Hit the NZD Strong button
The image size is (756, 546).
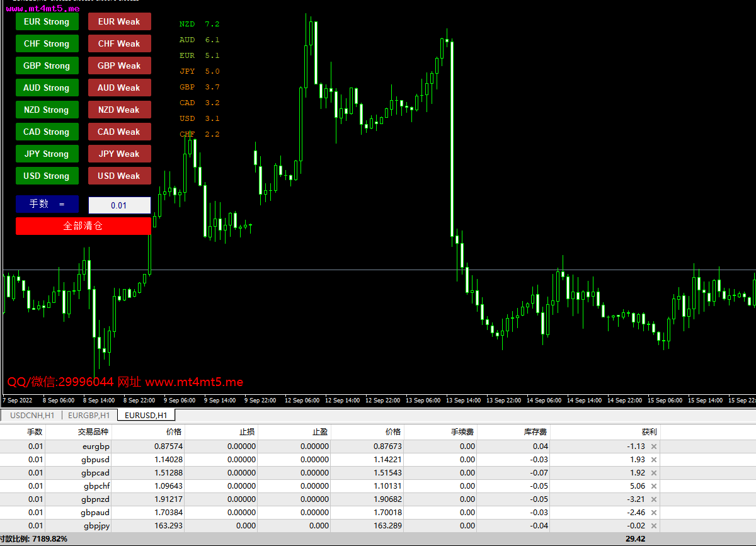[x=47, y=110]
